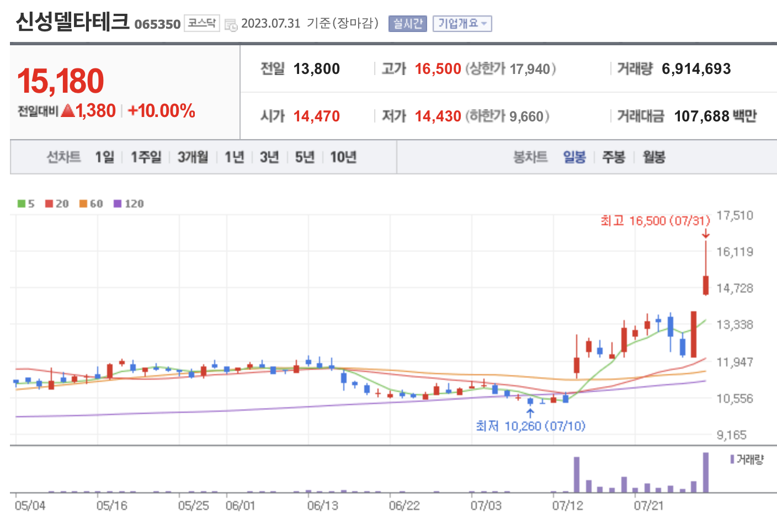Click the red up-triangle beside 1,380

(x=68, y=111)
